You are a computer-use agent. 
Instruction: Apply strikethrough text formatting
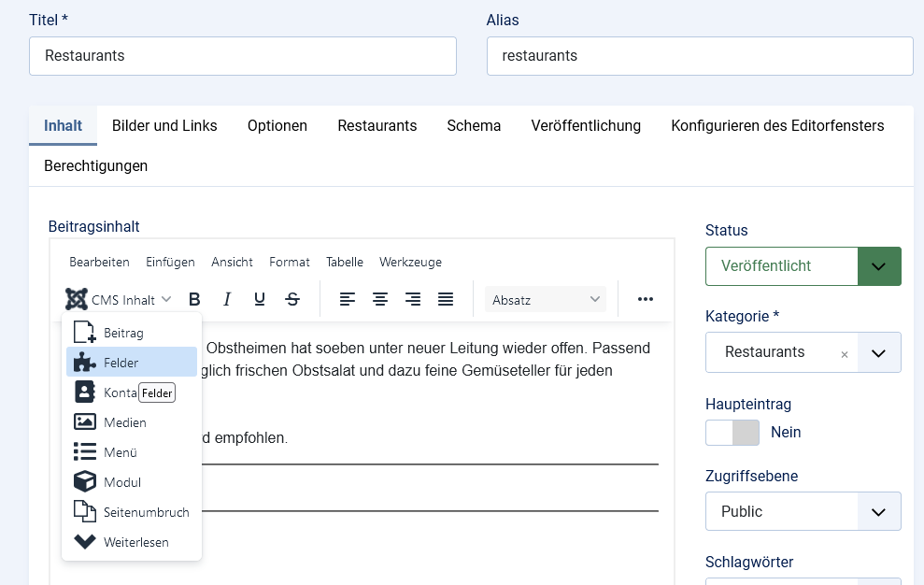click(x=292, y=299)
